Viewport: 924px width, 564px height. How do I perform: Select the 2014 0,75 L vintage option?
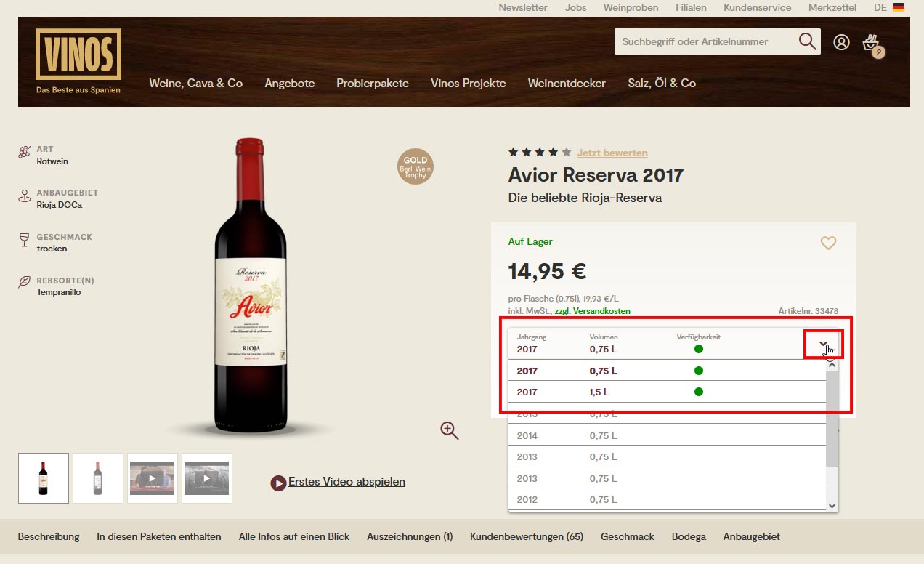(x=668, y=435)
